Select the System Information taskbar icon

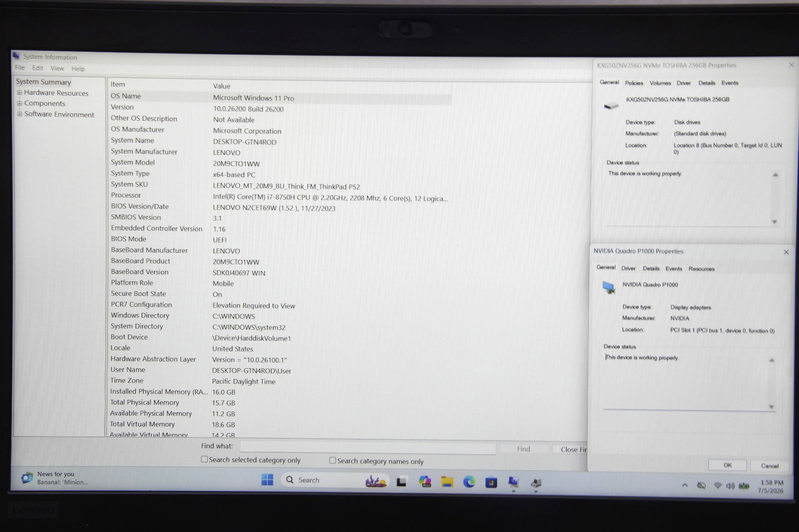513,482
